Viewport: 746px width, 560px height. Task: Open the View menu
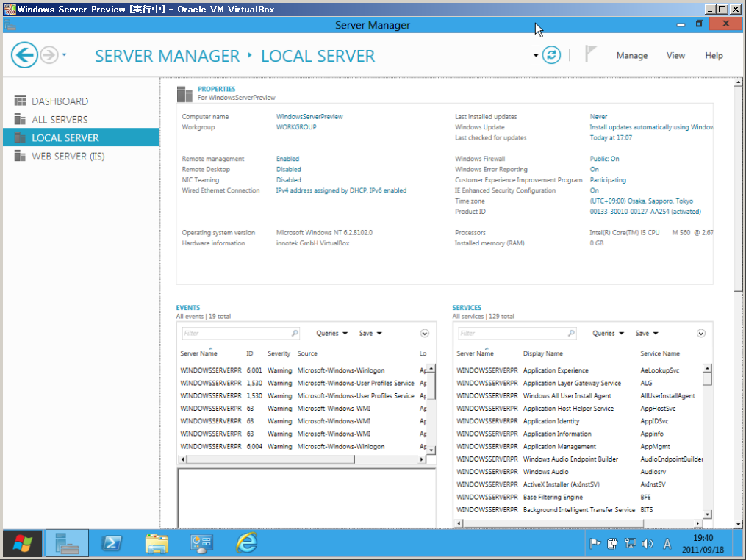[675, 56]
